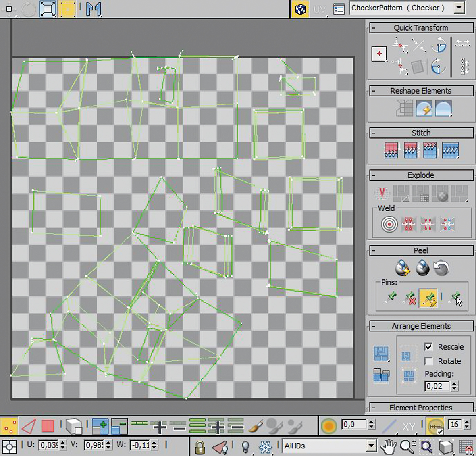This screenshot has height=456, width=476.
Task: Switch to Edge sub-object mode
Action: tap(29, 426)
